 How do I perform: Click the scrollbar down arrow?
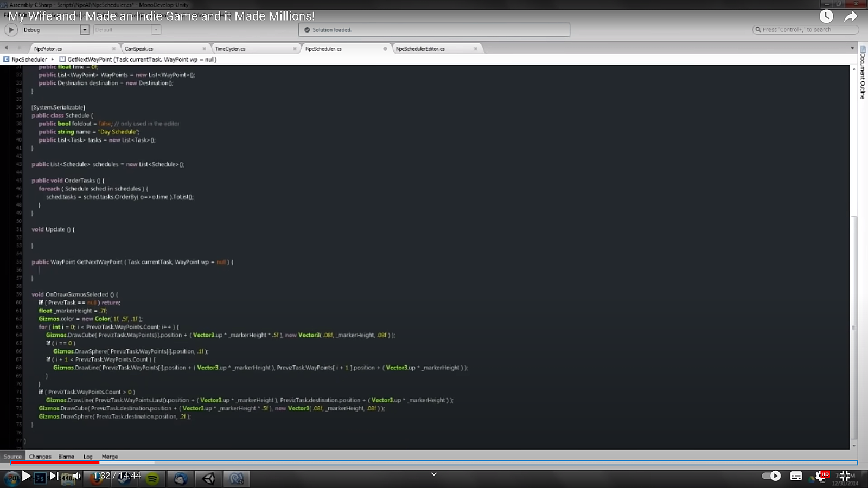tap(853, 446)
